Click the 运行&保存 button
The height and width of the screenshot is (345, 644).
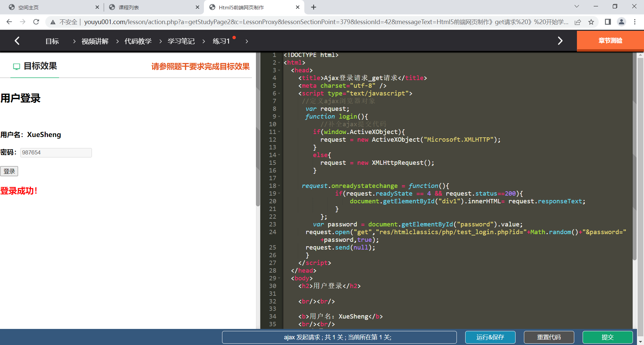click(490, 337)
